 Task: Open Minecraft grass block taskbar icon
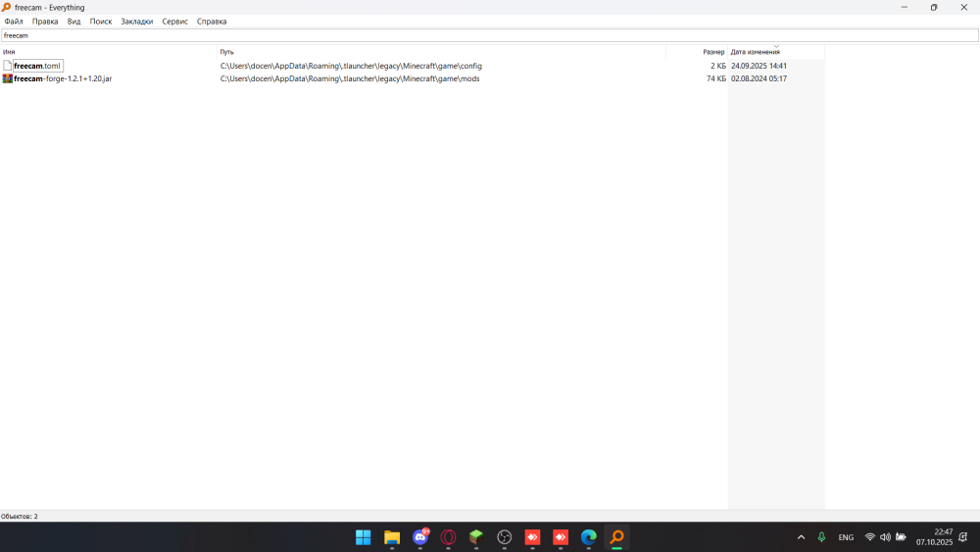coord(476,537)
